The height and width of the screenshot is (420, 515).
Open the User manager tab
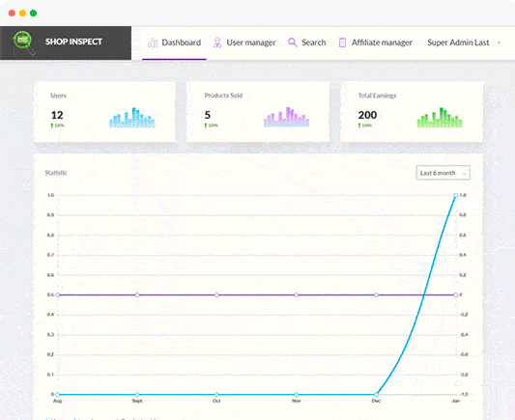click(244, 42)
